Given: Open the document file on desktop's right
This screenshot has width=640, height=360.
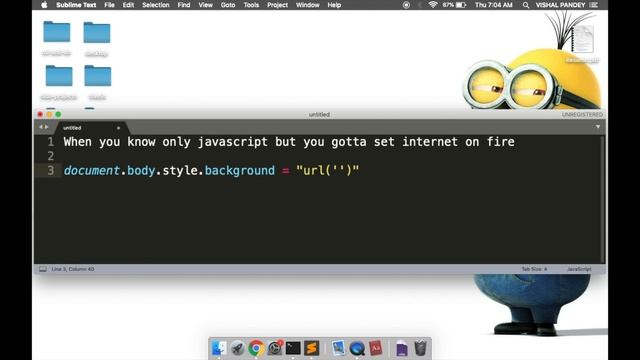Looking at the screenshot, I should 582,39.
